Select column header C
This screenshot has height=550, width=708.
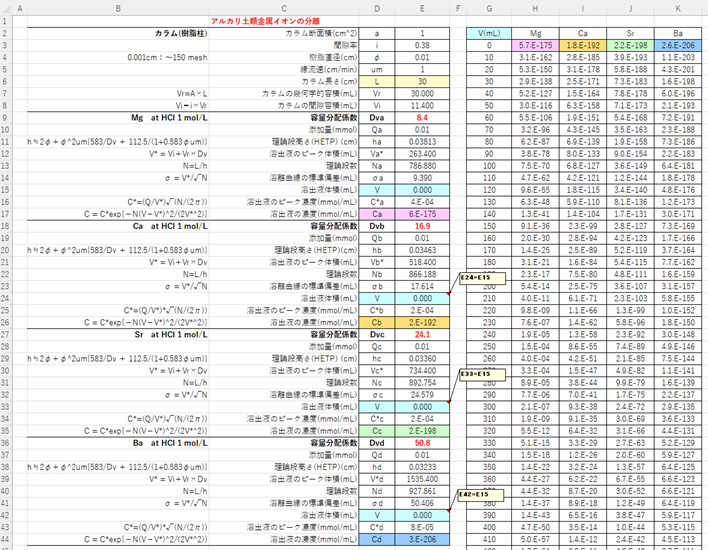[284, 9]
